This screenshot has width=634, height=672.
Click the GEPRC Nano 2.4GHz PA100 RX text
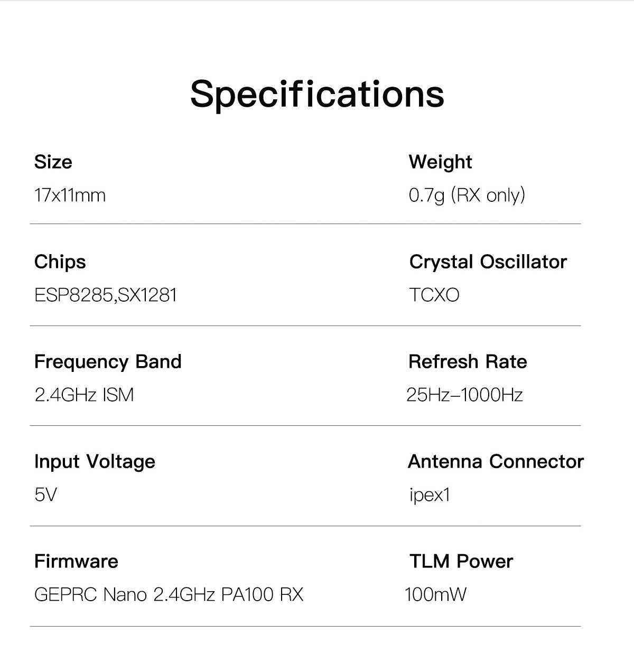coord(169,595)
